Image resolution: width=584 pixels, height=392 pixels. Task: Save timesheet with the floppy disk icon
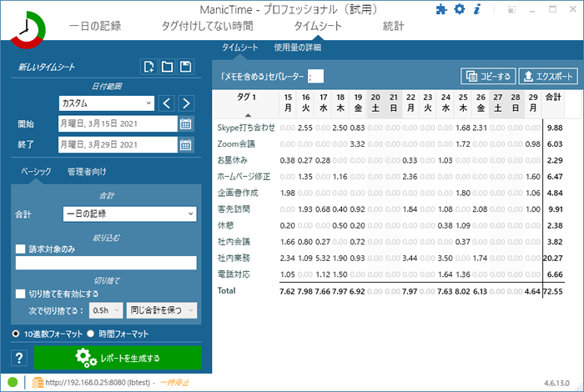[185, 67]
